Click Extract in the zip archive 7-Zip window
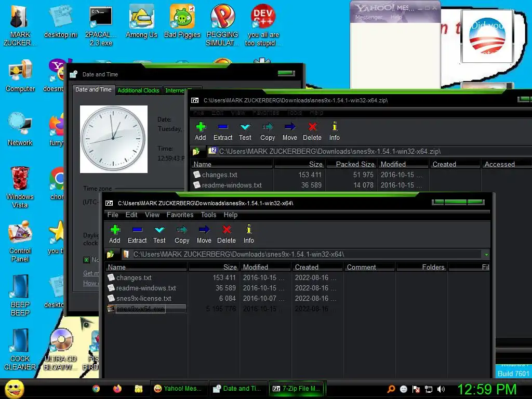Viewport: 532px width, 399px height. (x=223, y=131)
